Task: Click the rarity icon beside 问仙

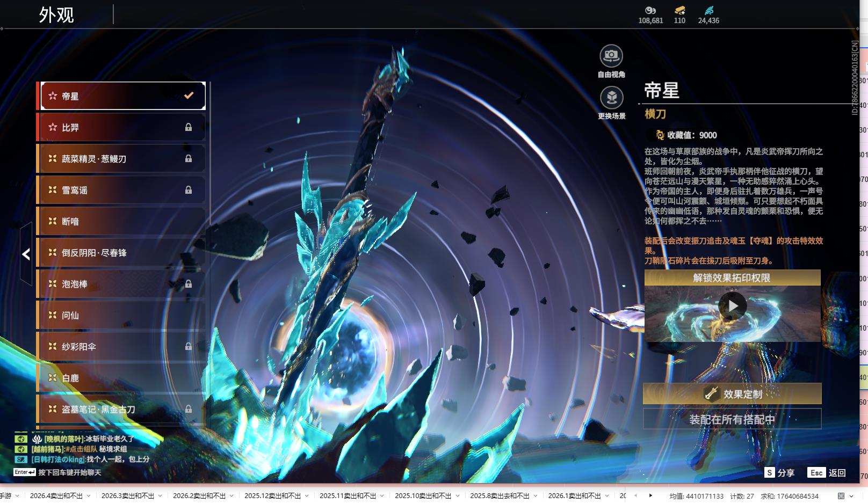Action: tap(53, 315)
